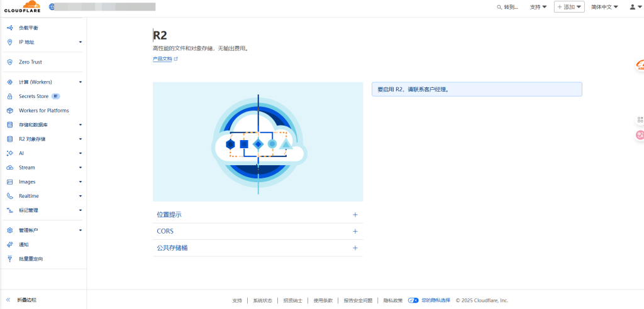
Task: Click the AI sparkle icon
Action: pyautogui.click(x=10, y=153)
